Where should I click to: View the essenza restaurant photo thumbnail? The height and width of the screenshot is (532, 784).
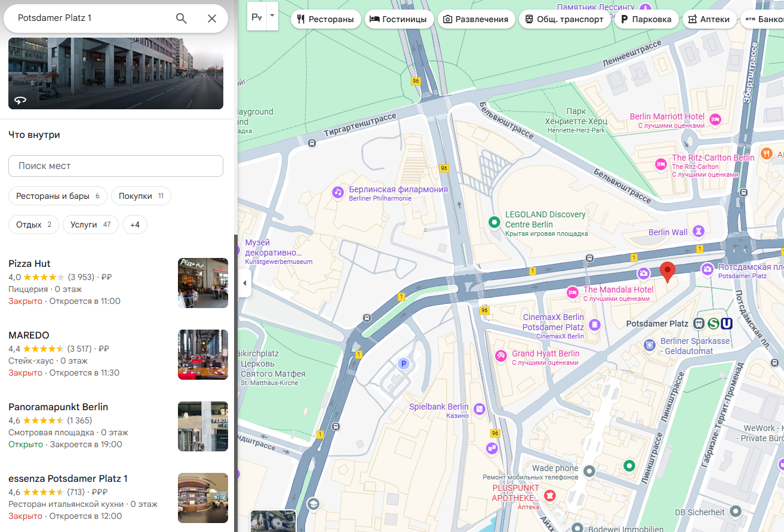(203, 498)
